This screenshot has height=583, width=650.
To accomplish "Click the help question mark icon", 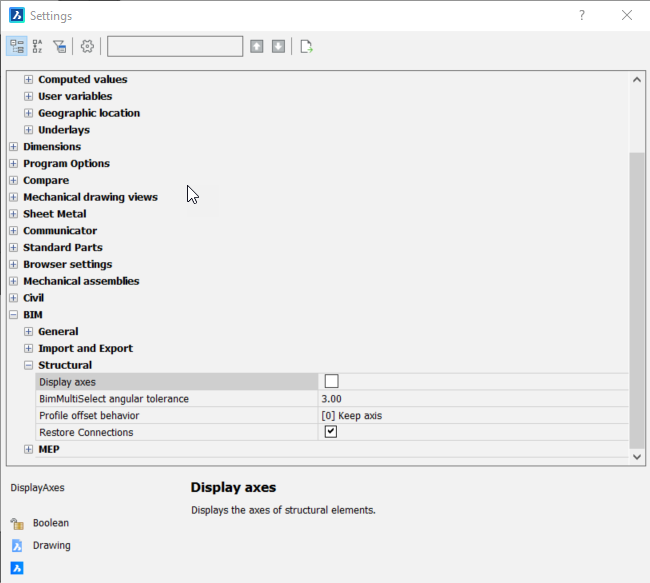I will point(582,16).
